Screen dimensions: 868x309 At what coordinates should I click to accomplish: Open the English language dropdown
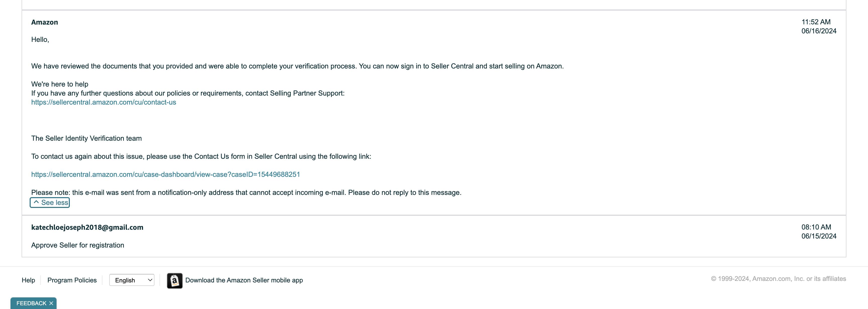(132, 280)
